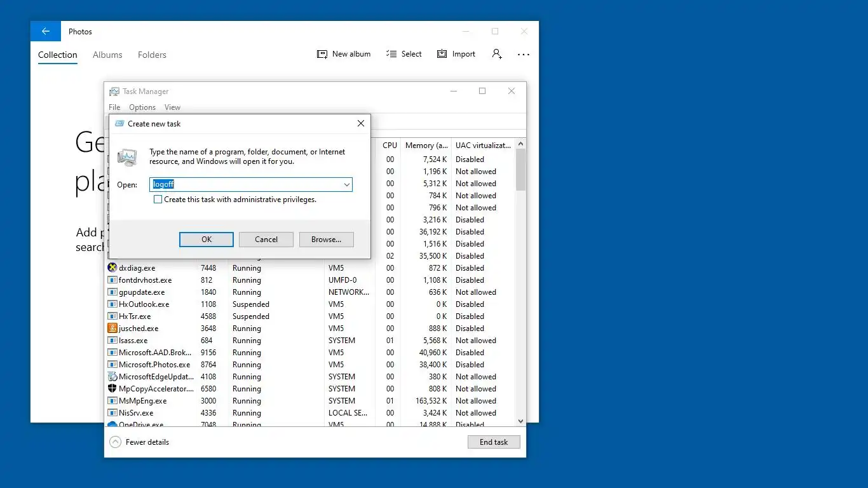Click the 35,500 K memory value
The height and width of the screenshot is (488, 868).
point(433,256)
